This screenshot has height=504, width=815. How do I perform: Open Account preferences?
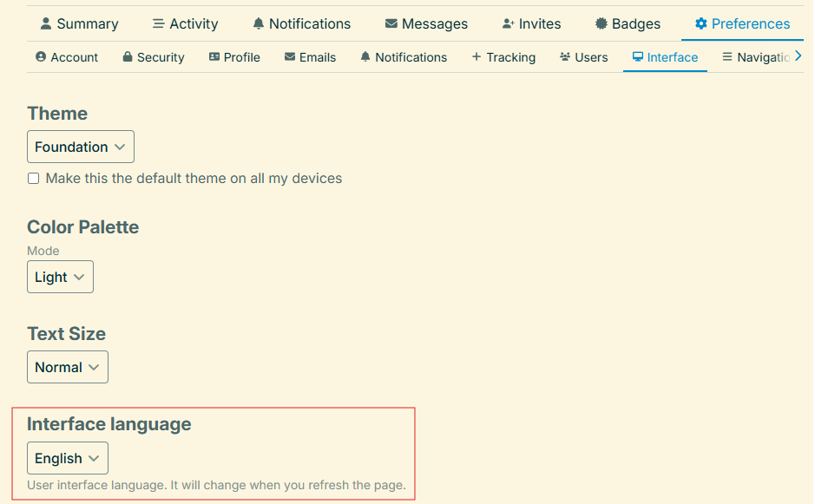click(x=67, y=57)
